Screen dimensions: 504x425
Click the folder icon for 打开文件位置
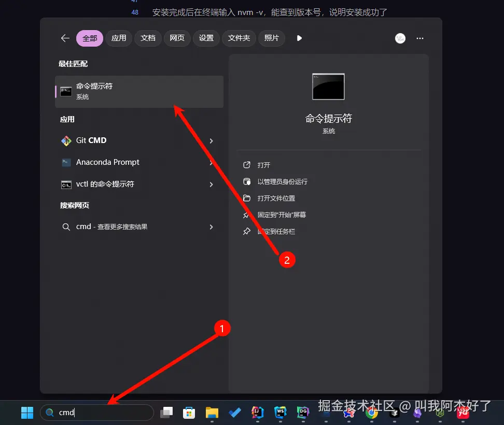[246, 198]
